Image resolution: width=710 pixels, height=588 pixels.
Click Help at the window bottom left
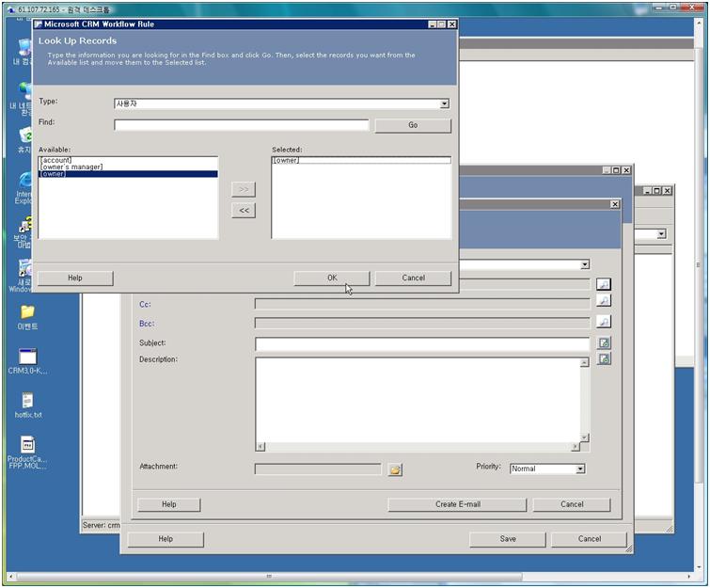pyautogui.click(x=166, y=539)
